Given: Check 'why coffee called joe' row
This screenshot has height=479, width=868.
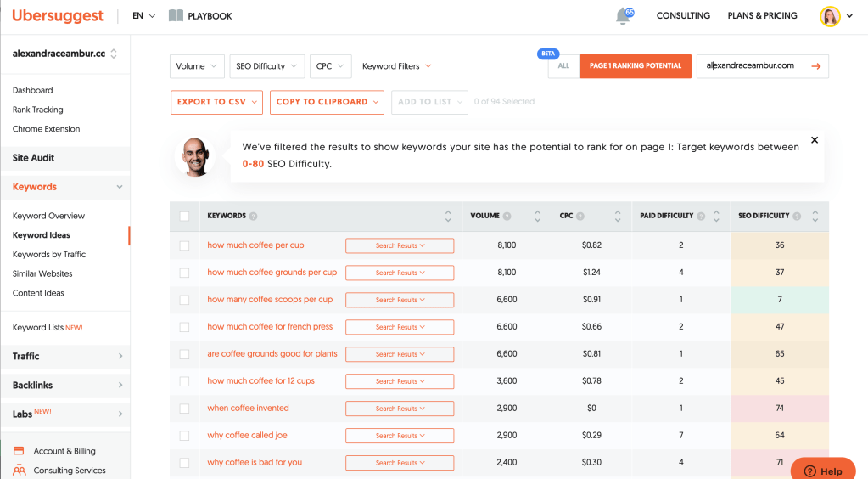Looking at the screenshot, I should coord(184,436).
